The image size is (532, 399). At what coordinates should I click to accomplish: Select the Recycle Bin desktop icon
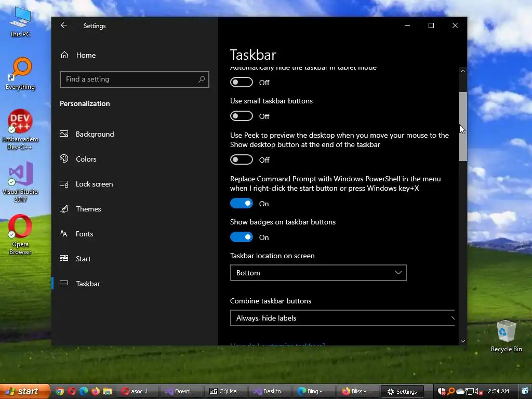tap(506, 336)
